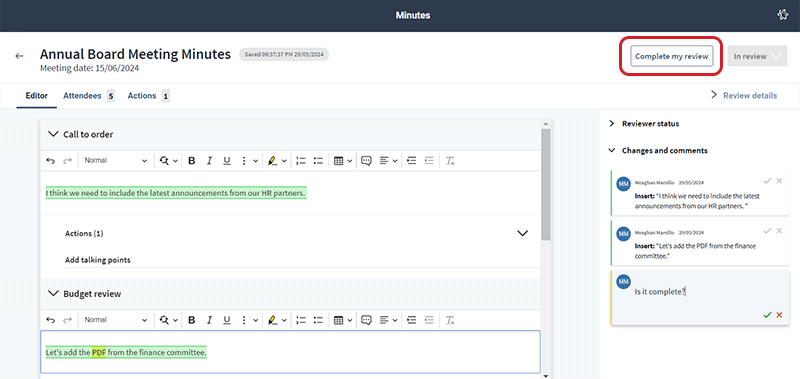This screenshot has height=379, width=800.
Task: Toggle bold in Call to order toolbar
Action: (192, 161)
